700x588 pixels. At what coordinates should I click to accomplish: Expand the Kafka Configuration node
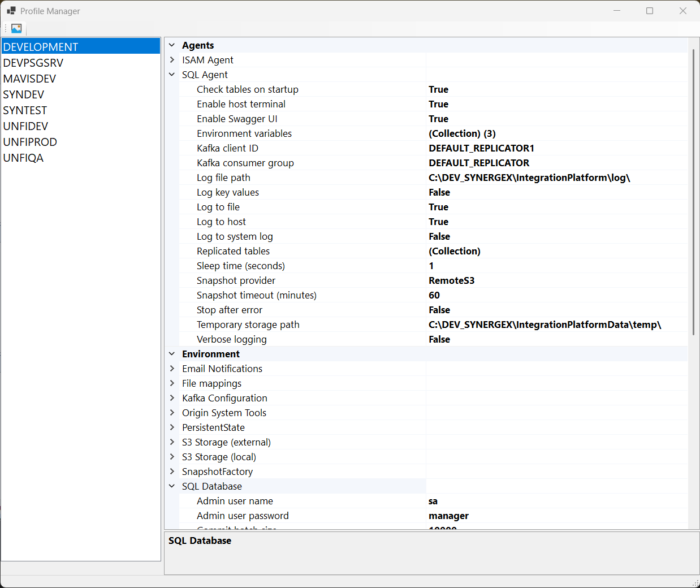(x=172, y=398)
